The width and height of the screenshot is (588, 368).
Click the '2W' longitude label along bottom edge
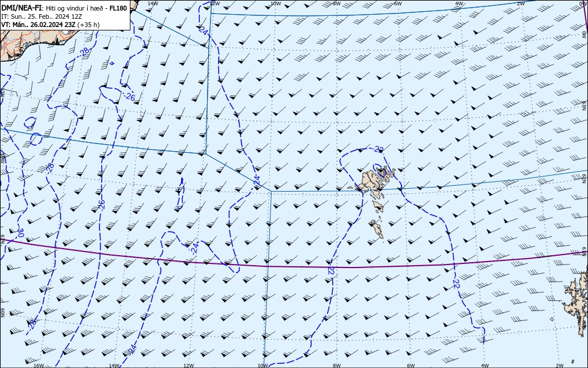tap(559, 366)
